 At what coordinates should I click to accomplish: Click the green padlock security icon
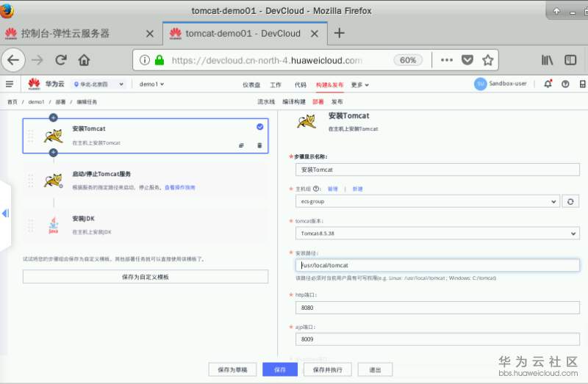pyautogui.click(x=159, y=60)
